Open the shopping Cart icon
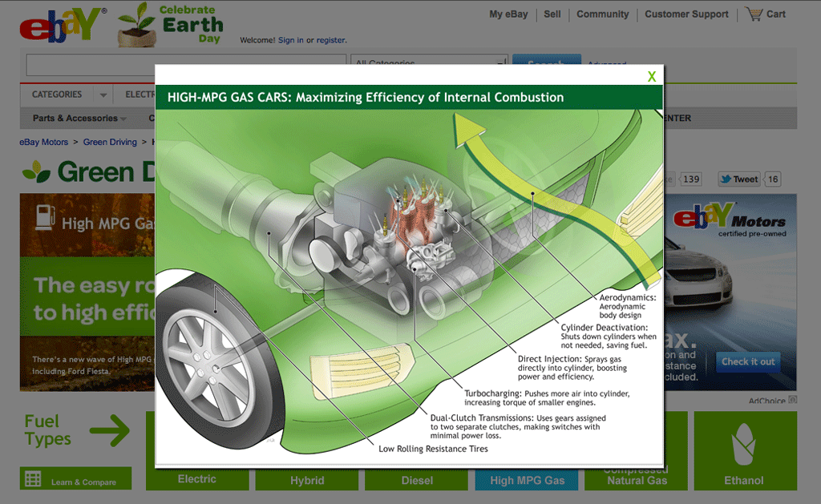This screenshot has height=504, width=821. coord(754,14)
